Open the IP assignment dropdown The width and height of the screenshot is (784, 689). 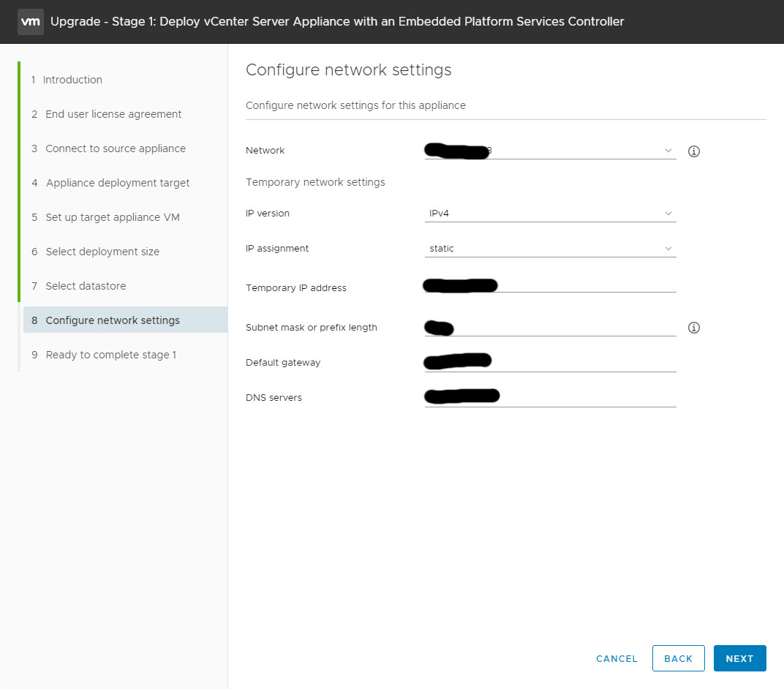550,249
